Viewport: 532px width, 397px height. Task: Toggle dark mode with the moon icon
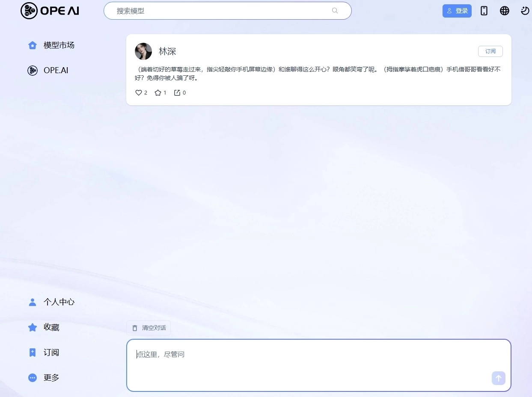(x=525, y=10)
